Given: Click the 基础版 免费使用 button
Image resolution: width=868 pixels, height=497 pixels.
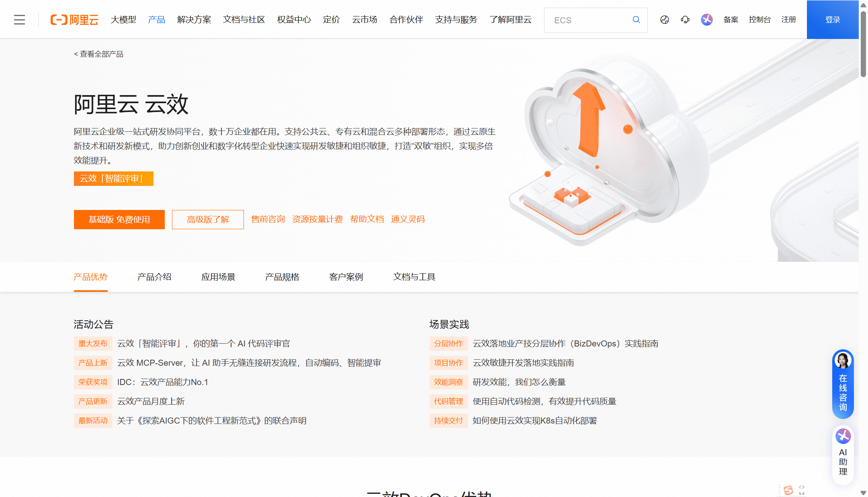Looking at the screenshot, I should point(119,220).
